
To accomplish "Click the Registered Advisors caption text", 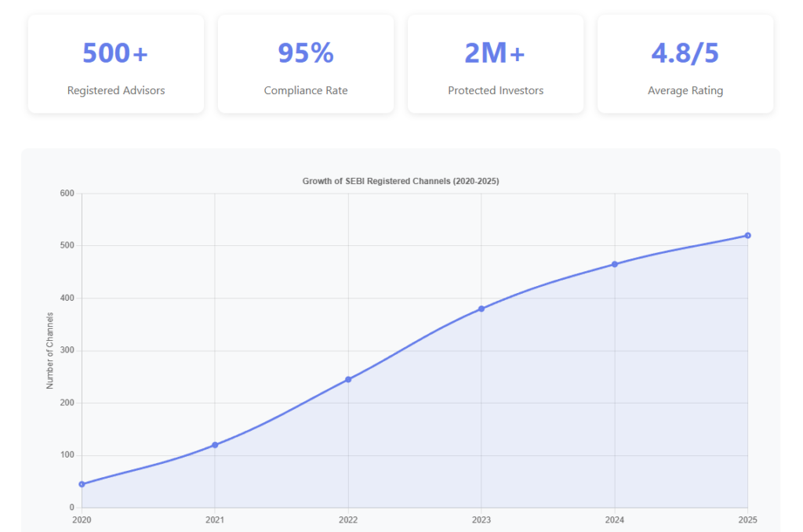I will tap(116, 90).
